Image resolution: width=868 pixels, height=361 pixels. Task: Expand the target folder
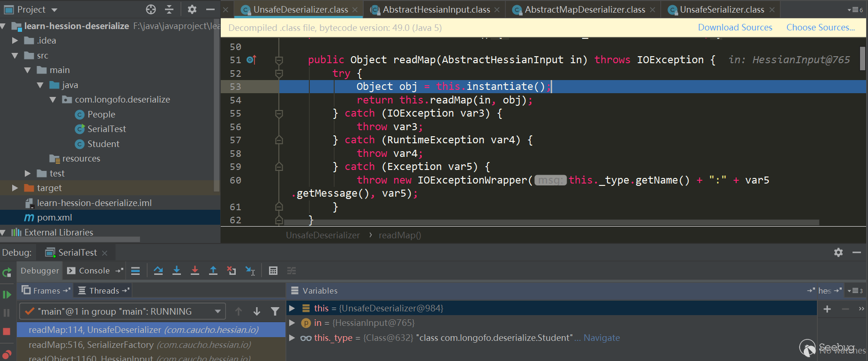15,188
